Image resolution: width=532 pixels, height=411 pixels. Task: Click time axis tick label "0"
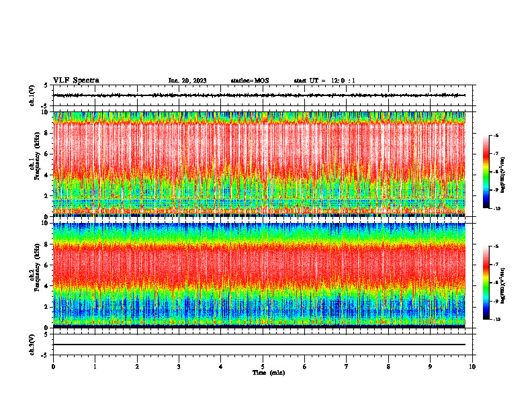coord(53,367)
